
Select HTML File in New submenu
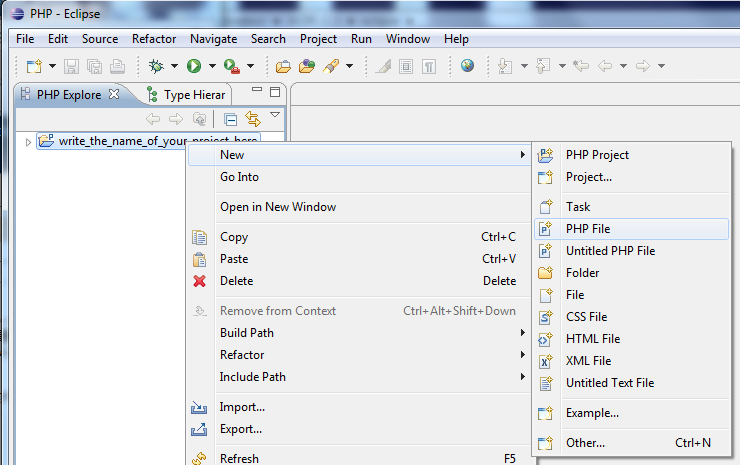click(631, 339)
